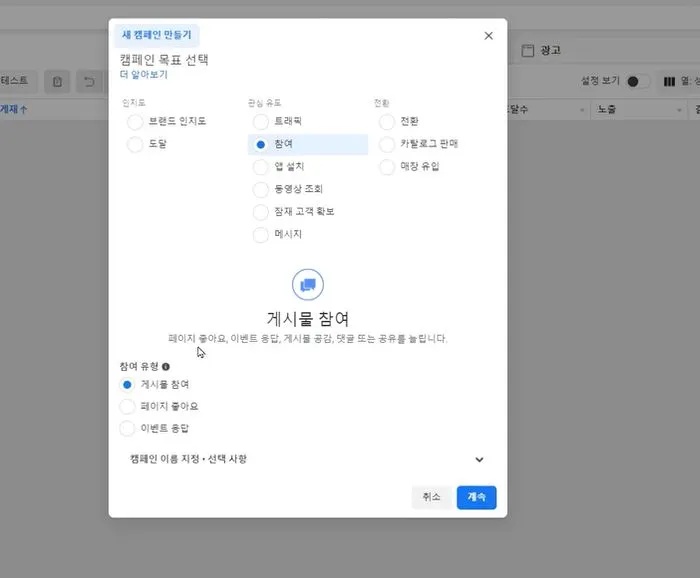Choose 이벤트 응답 engagement type
700x578 pixels.
127,428
